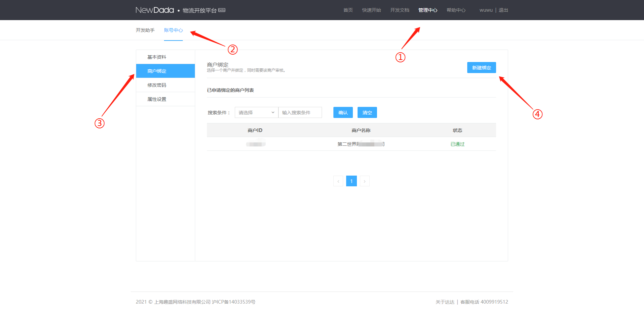This screenshot has height=314, width=644.
Task: Open 开发文档 in top navigation
Action: pos(399,10)
